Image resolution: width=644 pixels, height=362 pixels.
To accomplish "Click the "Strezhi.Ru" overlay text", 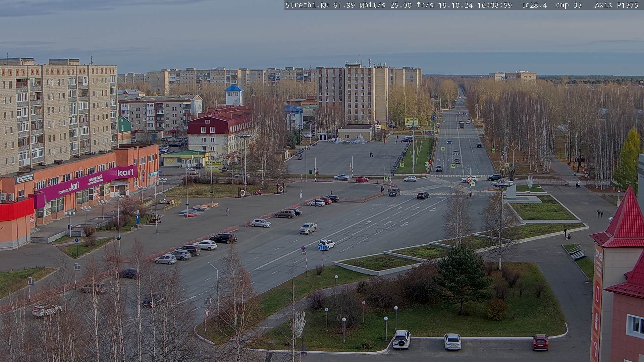I will point(307,5).
